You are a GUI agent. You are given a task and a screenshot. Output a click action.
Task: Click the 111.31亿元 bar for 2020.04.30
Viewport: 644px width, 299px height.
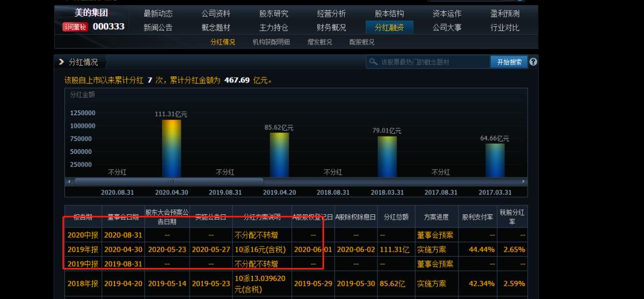pos(172,149)
